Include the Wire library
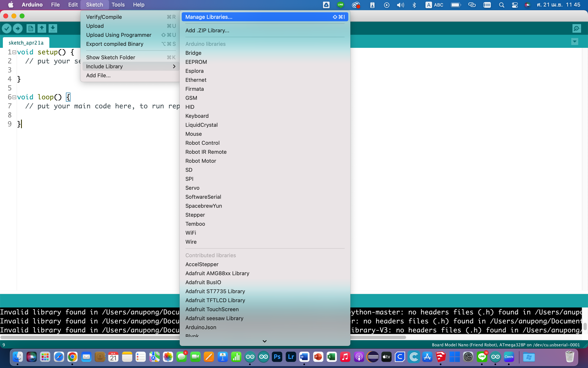The height and width of the screenshot is (368, 588). [x=265, y=242]
